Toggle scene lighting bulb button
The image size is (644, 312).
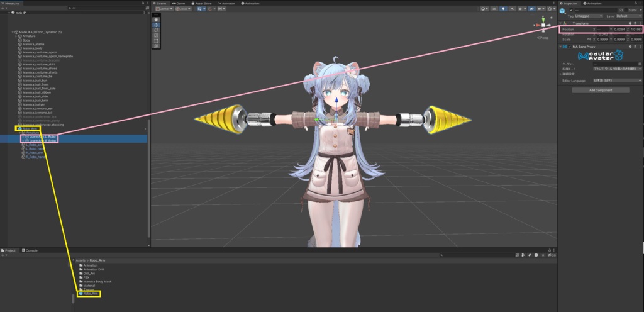503,9
